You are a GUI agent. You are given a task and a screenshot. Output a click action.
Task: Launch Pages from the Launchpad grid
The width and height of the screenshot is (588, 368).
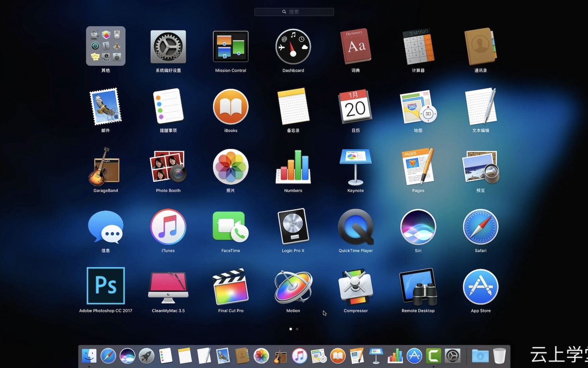[x=418, y=166]
